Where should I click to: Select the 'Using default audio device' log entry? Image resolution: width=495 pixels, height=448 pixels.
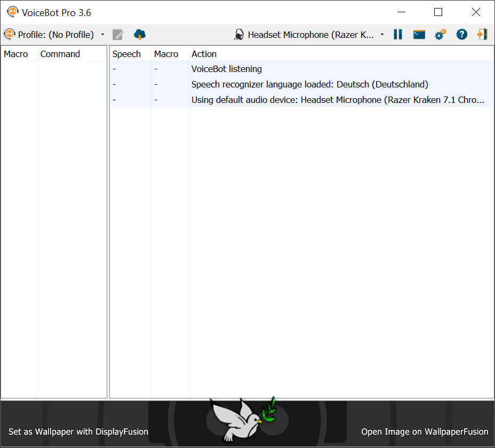[x=302, y=100]
